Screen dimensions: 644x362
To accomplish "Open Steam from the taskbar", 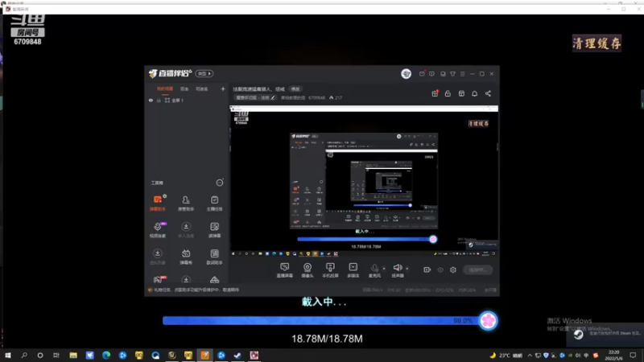I will [x=237, y=355].
